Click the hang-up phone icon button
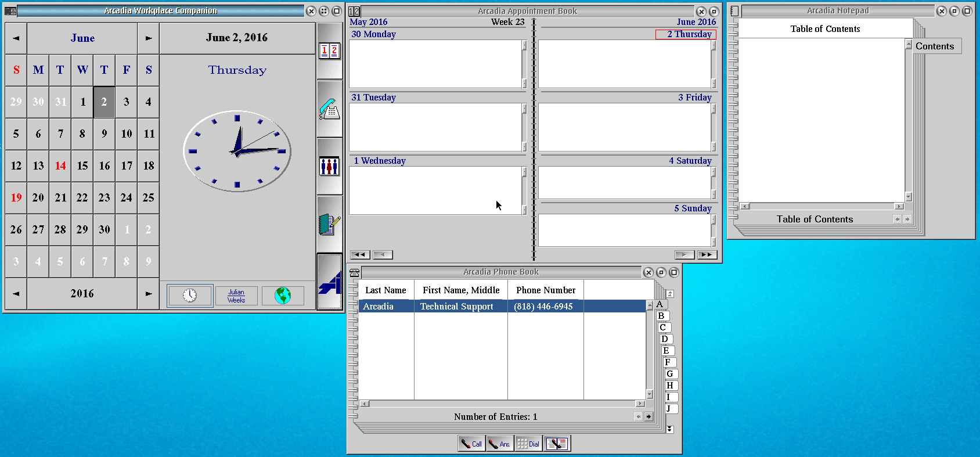The width and height of the screenshot is (980, 457). pyautogui.click(x=557, y=444)
